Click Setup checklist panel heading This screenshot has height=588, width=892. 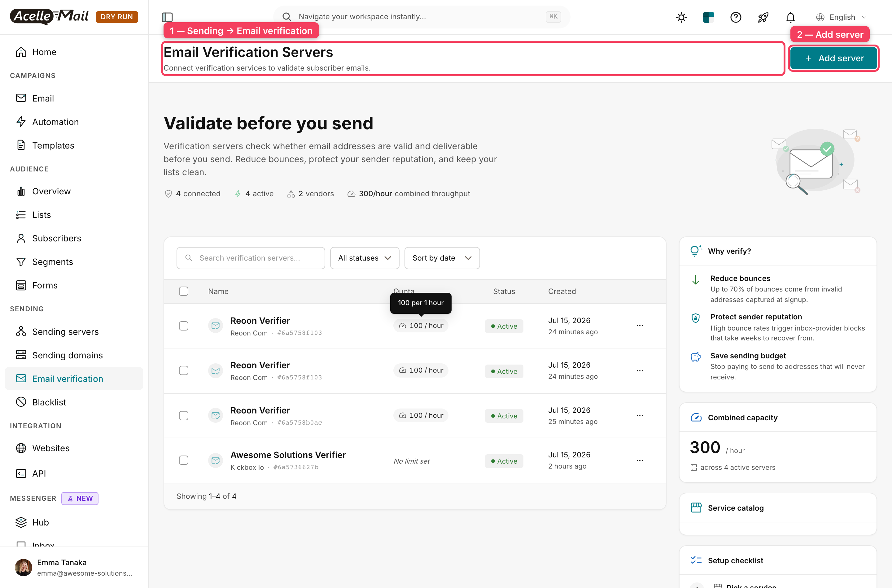[x=736, y=560]
